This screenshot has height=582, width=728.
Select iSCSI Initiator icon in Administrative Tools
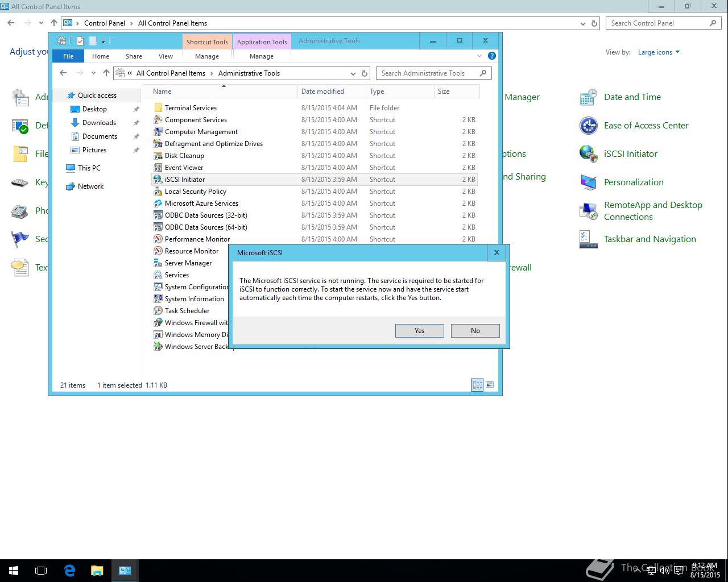tap(158, 180)
